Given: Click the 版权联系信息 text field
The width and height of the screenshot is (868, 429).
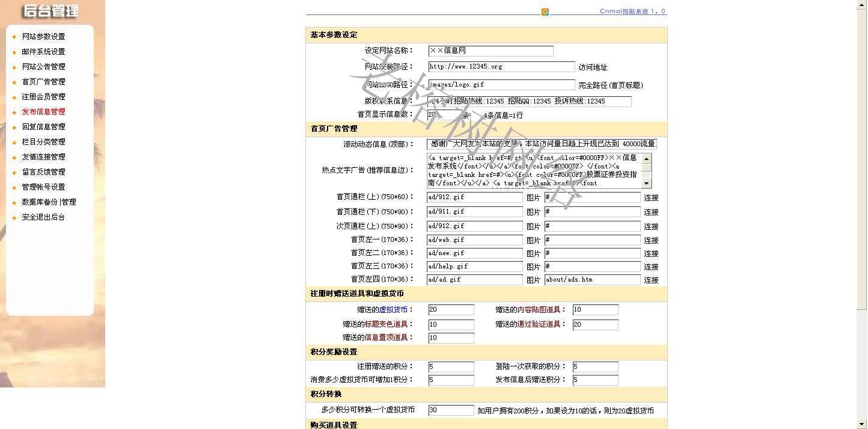Looking at the screenshot, I should tap(530, 102).
